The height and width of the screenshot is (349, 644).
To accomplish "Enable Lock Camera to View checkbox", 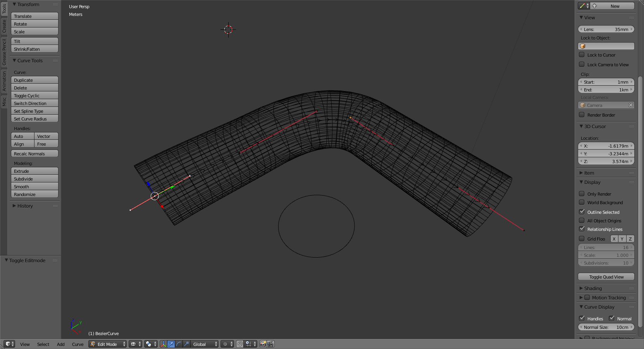I will click(x=582, y=64).
